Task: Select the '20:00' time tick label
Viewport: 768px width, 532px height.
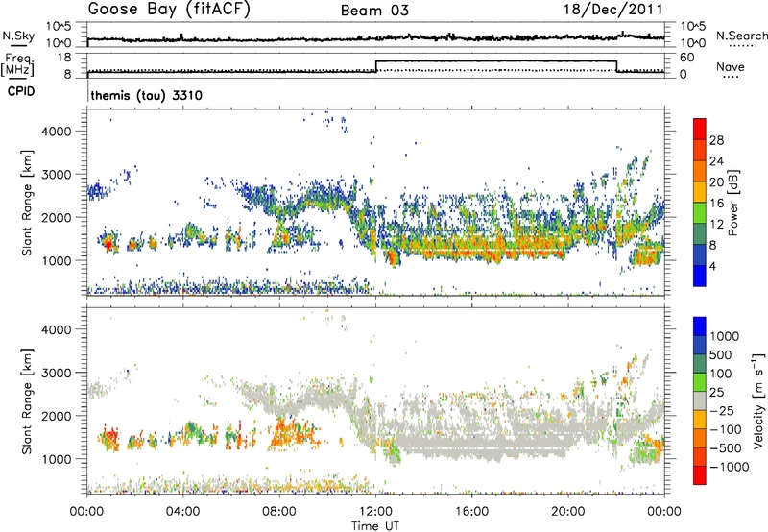Action: 568,512
